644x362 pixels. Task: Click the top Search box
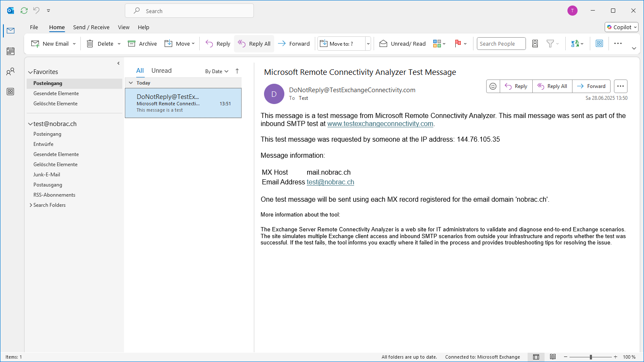189,11
